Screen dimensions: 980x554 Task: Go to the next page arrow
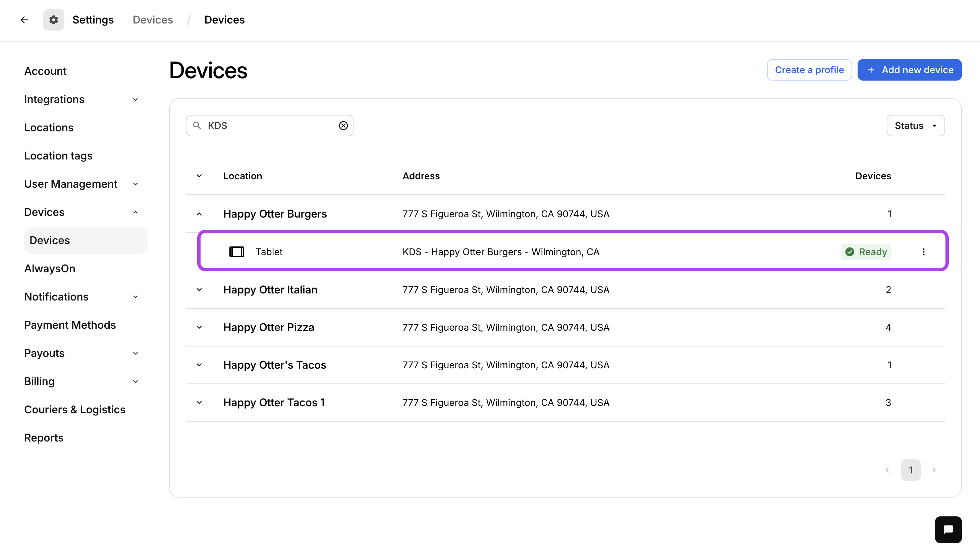934,470
